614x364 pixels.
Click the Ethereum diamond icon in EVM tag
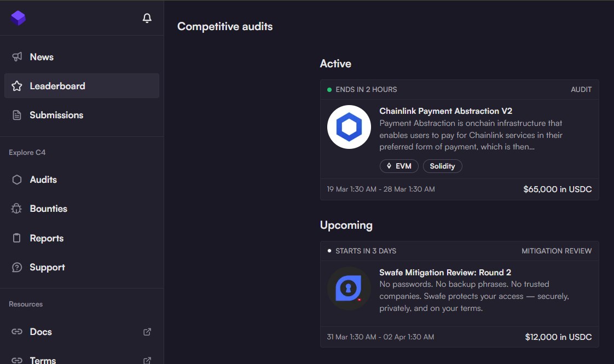pos(389,166)
